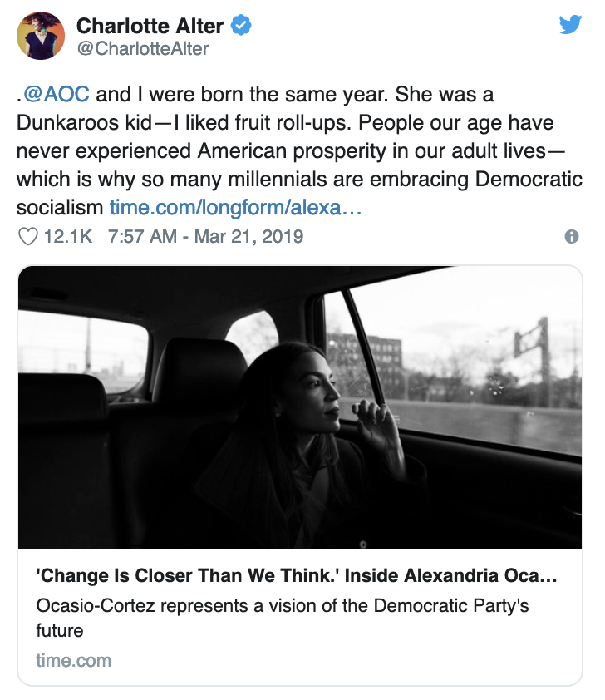The height and width of the screenshot is (700, 605).
Task: Click the tweet body text paragraph
Action: point(299,151)
